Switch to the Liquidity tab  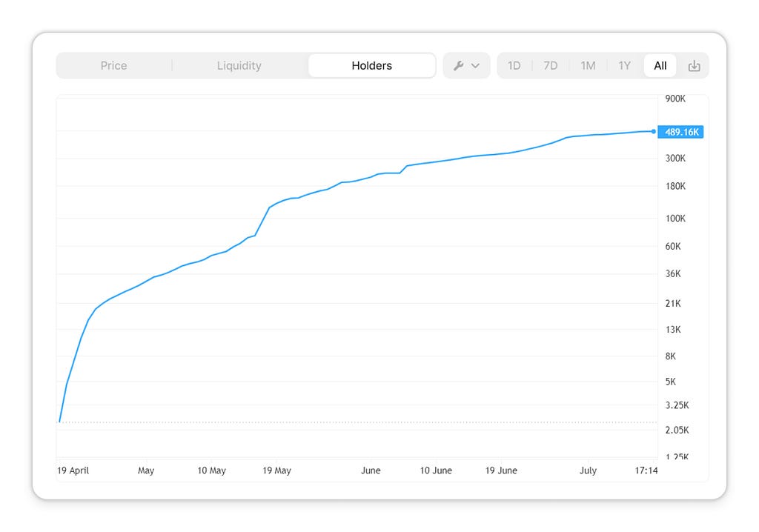point(239,65)
